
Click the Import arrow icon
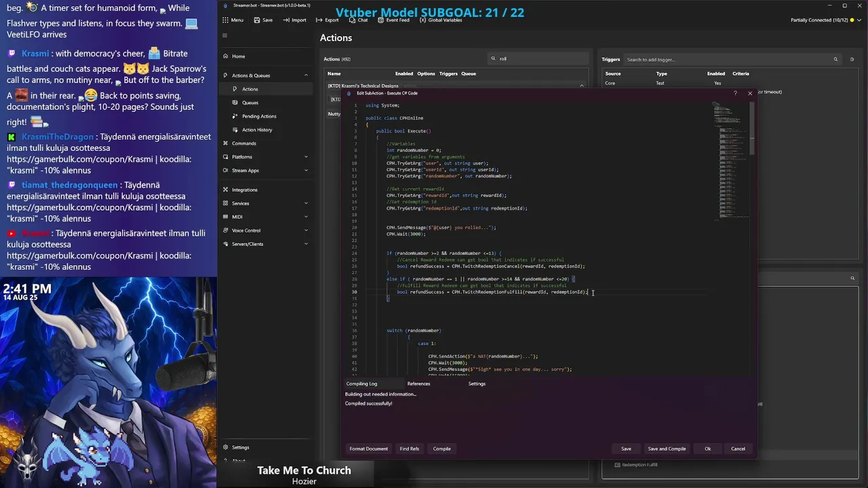288,20
